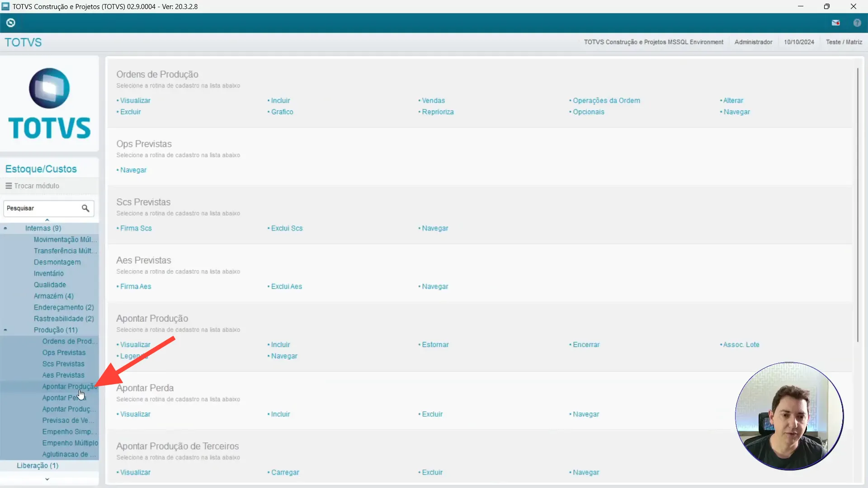The width and height of the screenshot is (868, 488).
Task: Open Apontar Produção tree item
Action: coord(70,386)
